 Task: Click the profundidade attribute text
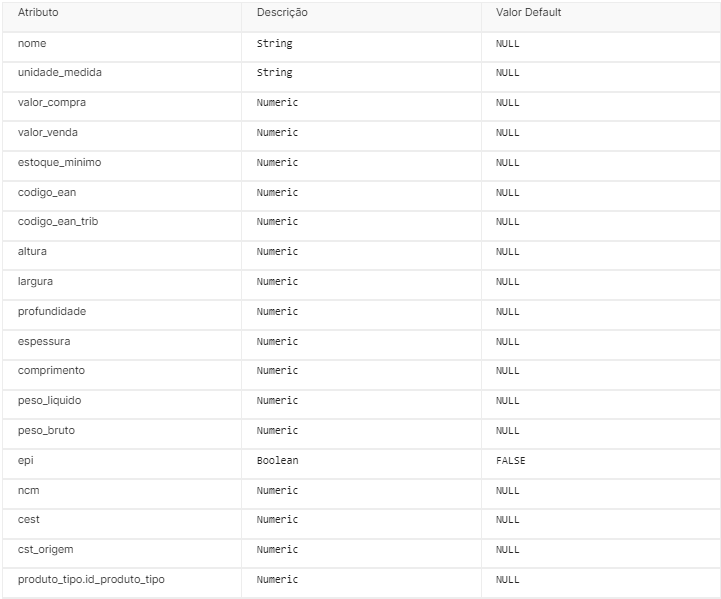[52, 311]
